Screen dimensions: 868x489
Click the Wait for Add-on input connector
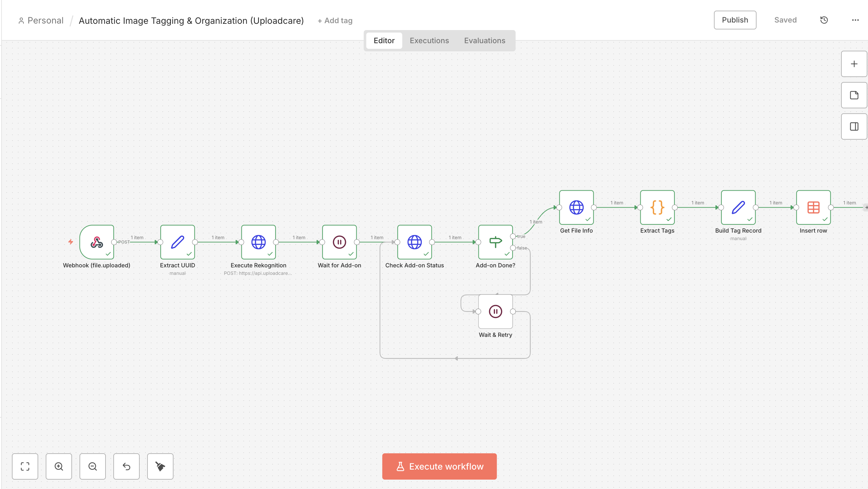point(322,242)
